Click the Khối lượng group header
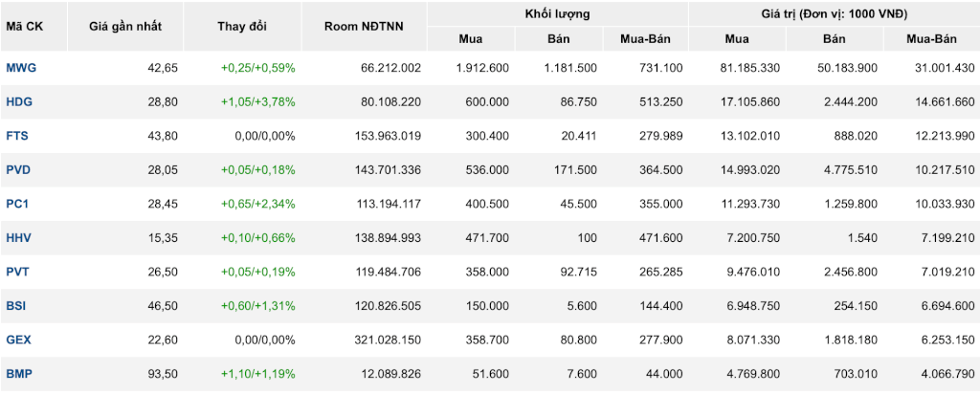This screenshot has width=980, height=394. coord(558,13)
